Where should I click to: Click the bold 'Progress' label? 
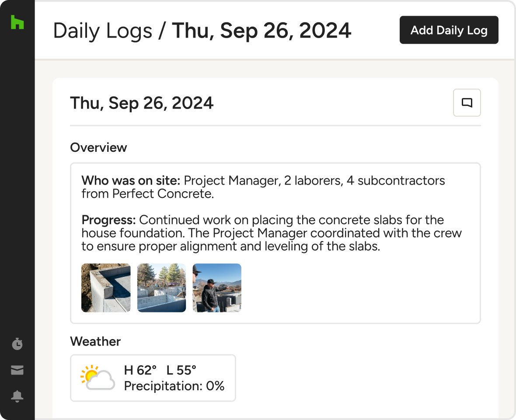(108, 220)
